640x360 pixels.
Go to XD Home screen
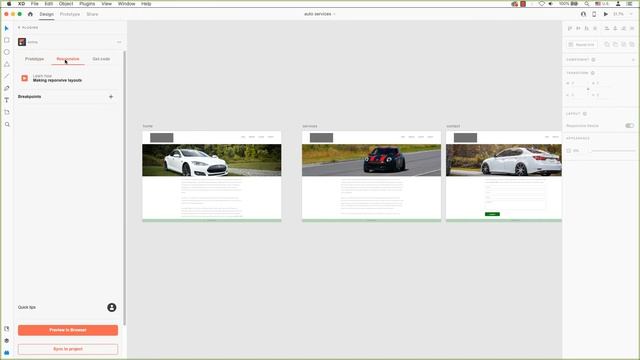pyautogui.click(x=30, y=14)
